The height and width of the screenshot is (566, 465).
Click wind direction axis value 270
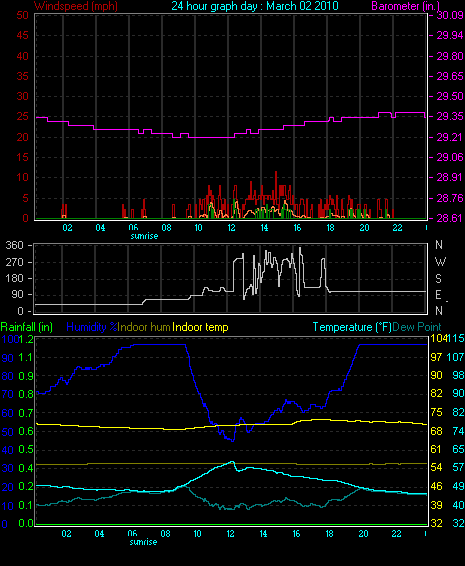pyautogui.click(x=14, y=262)
